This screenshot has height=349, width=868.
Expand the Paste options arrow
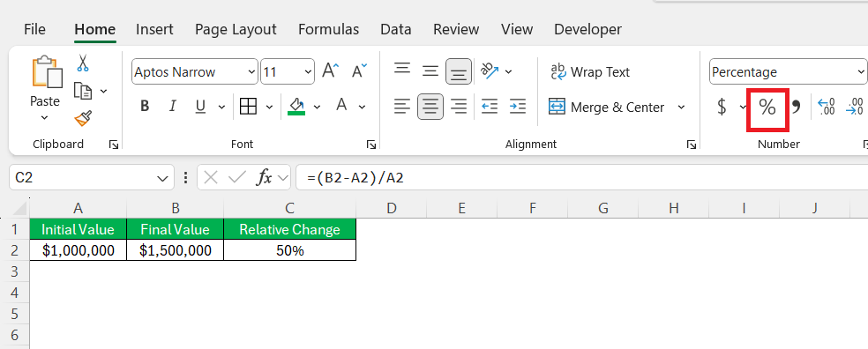click(x=45, y=118)
